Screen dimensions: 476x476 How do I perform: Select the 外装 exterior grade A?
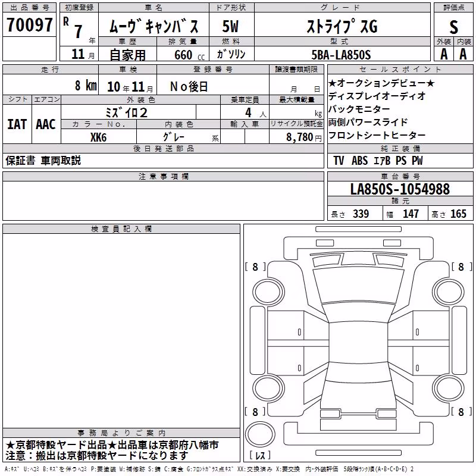pyautogui.click(x=444, y=54)
